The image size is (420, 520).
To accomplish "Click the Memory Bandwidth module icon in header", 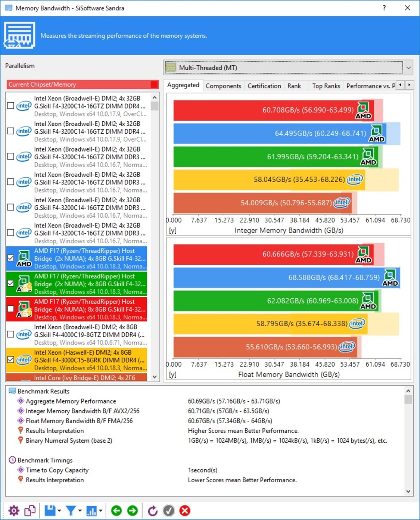I will (19, 35).
